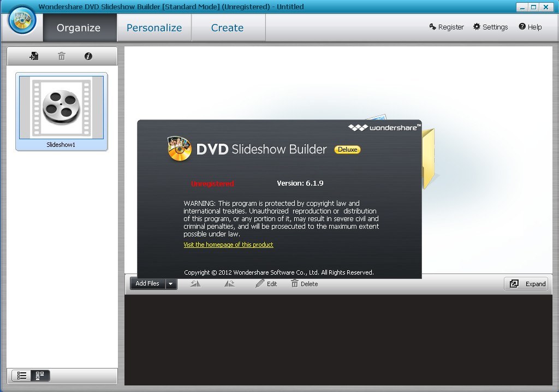Switch to the Personalize tab
This screenshot has height=392, width=559.
point(154,27)
